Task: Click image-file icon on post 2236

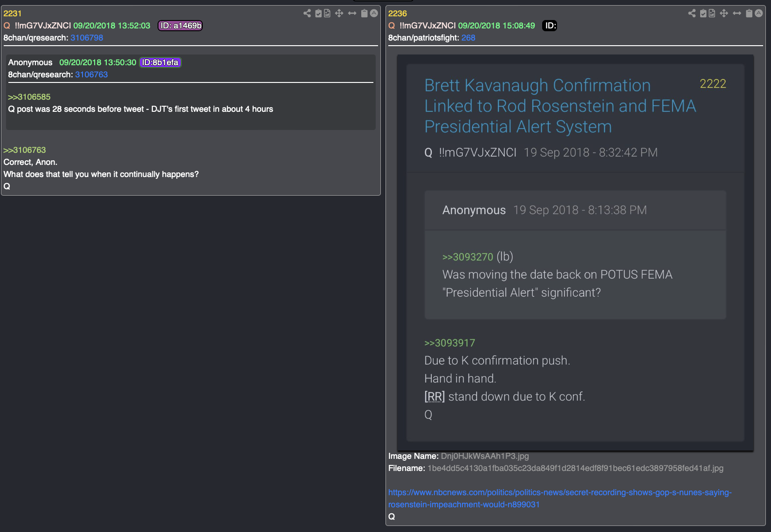Action: pyautogui.click(x=712, y=14)
